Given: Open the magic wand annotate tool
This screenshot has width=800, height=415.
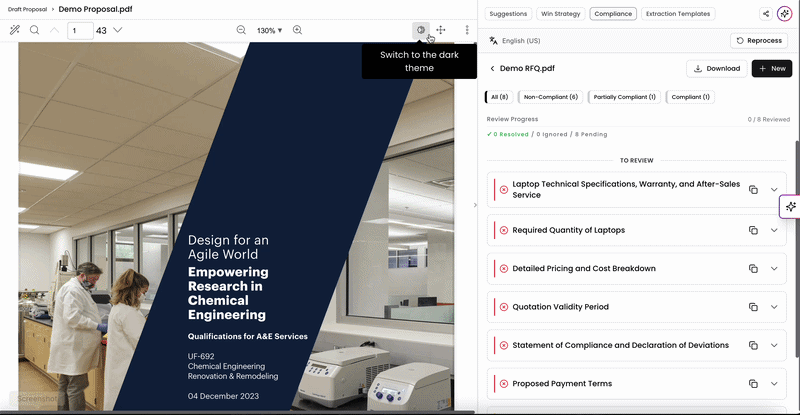Looking at the screenshot, I should click(x=15, y=30).
